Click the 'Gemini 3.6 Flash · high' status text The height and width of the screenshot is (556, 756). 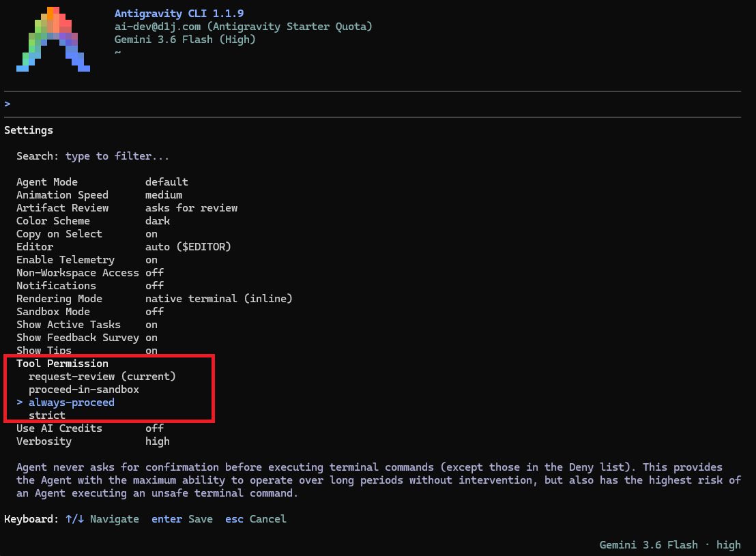[670, 545]
